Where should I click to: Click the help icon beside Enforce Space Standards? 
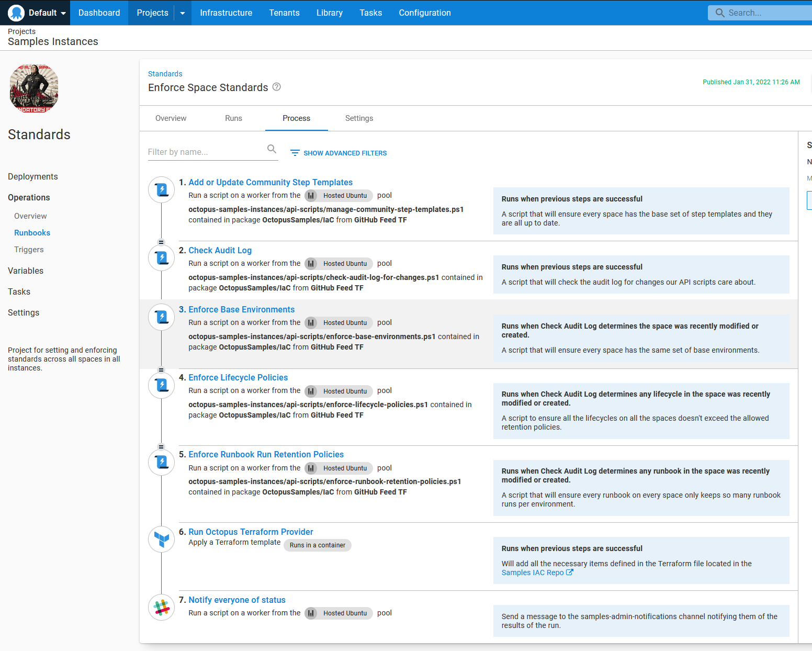[277, 87]
